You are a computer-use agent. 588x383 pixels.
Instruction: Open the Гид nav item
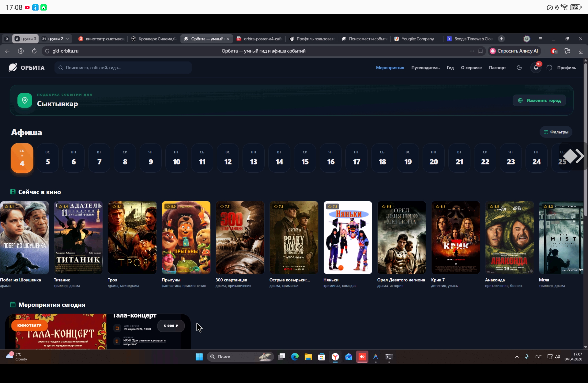pyautogui.click(x=450, y=68)
